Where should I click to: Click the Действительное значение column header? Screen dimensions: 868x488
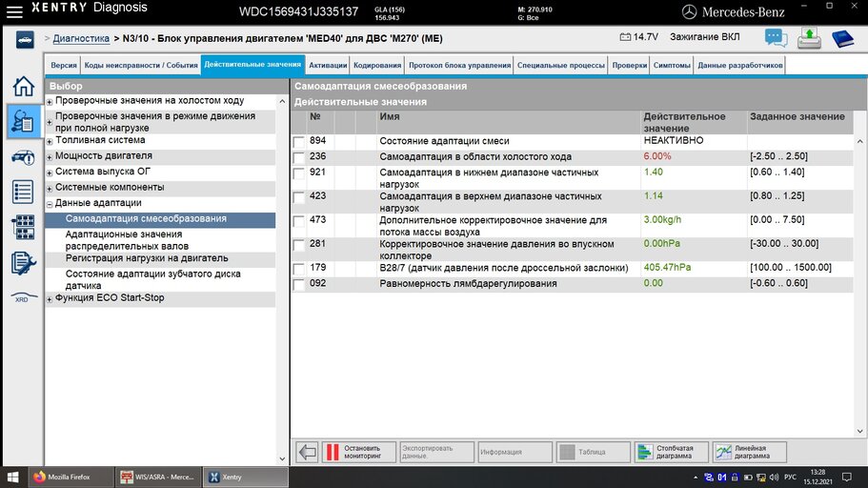pos(693,122)
